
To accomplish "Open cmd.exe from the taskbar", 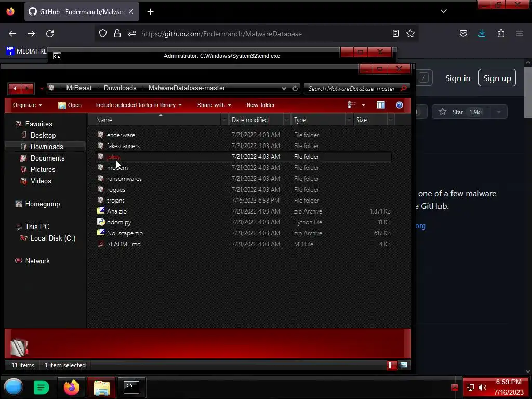I will 131,387.
